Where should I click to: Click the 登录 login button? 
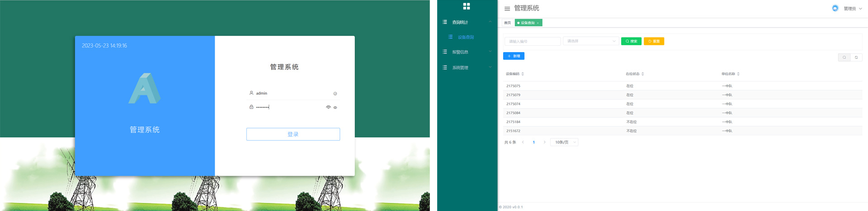coord(293,134)
